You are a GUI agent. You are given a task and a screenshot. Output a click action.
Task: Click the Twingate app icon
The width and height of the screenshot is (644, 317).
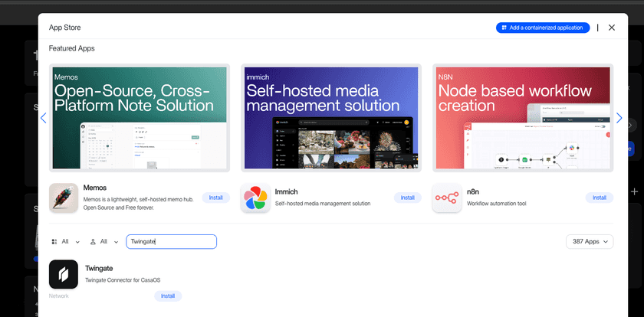tap(64, 274)
